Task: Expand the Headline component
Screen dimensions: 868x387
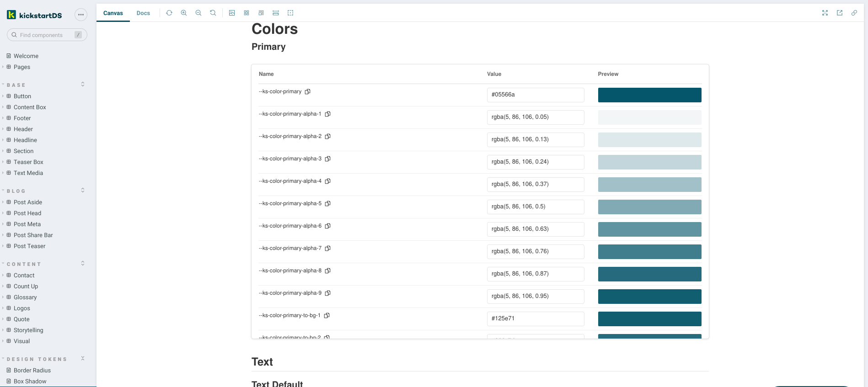Action: 25,140
